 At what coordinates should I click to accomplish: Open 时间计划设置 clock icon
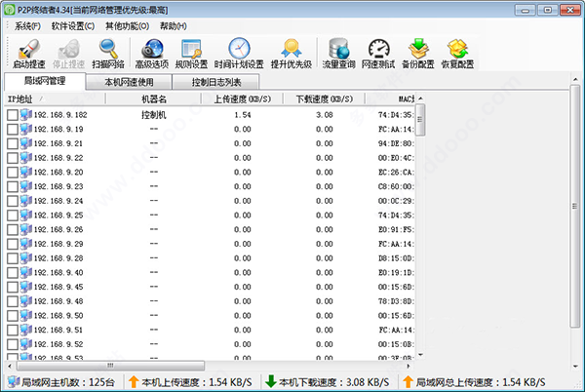coord(239,49)
